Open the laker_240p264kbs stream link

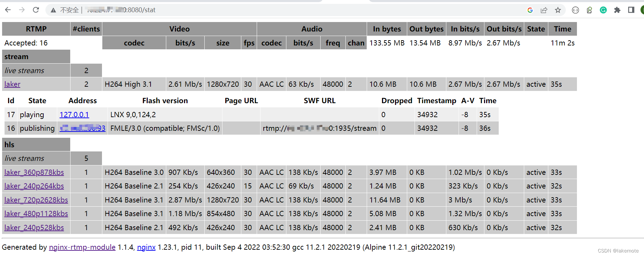[x=34, y=186]
